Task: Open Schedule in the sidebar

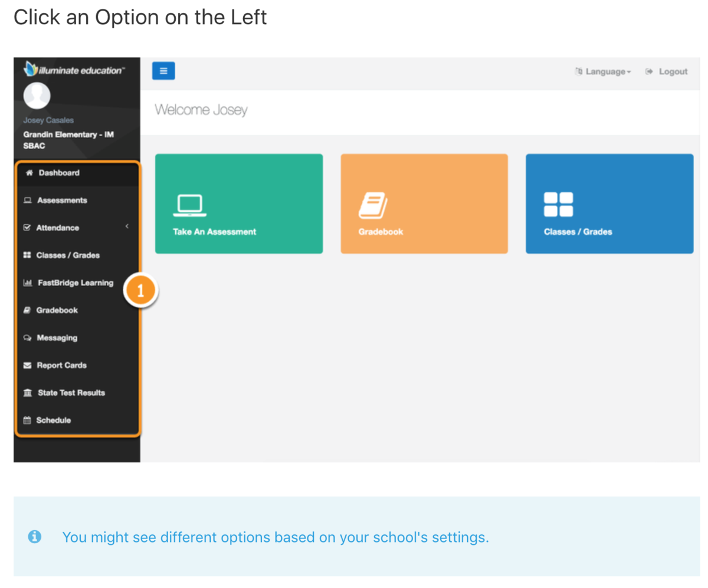Action: tap(77, 421)
